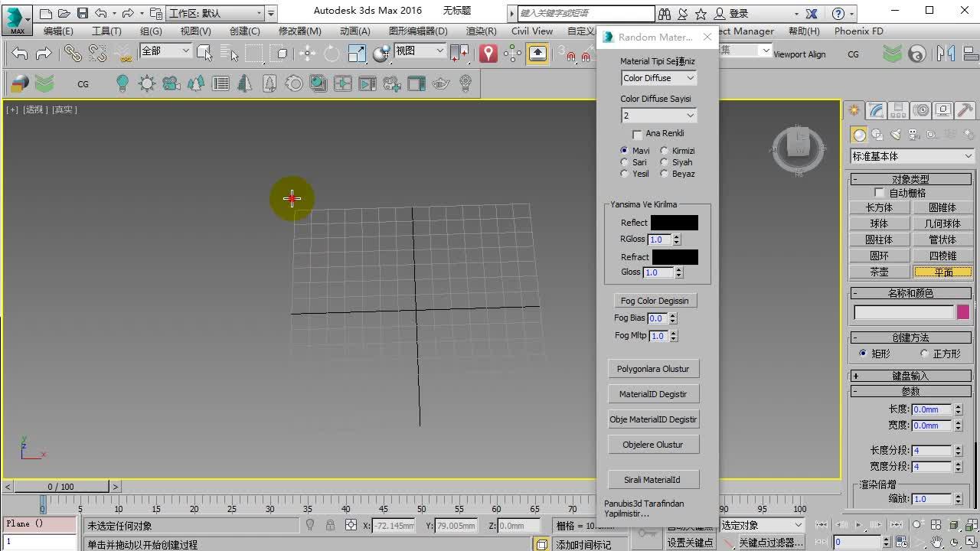Click the highlighted upload arrow toolbar icon

(x=537, y=53)
